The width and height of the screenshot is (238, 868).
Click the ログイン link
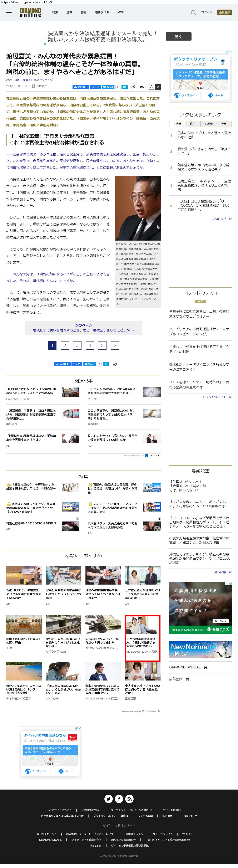207,12
